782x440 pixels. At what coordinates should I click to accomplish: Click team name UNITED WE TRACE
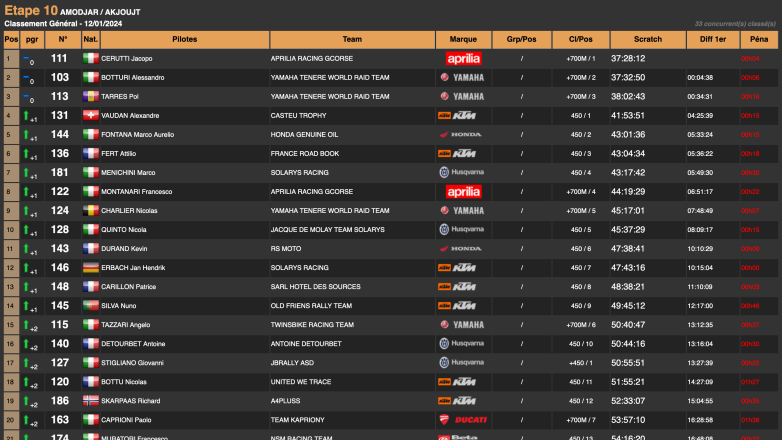[x=301, y=382]
